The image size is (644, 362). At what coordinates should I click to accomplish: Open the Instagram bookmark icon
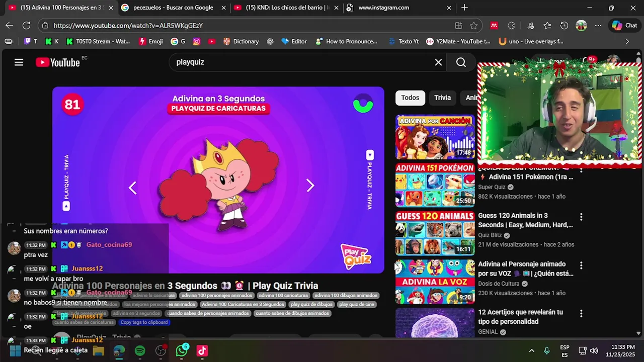pos(197,41)
